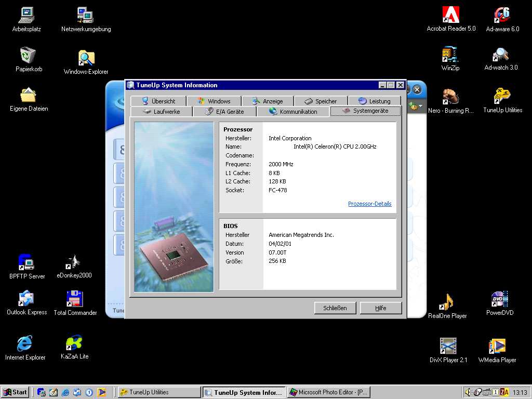This screenshot has height=399, width=532.
Task: Open the Prozessor-Details link
Action: (369, 204)
